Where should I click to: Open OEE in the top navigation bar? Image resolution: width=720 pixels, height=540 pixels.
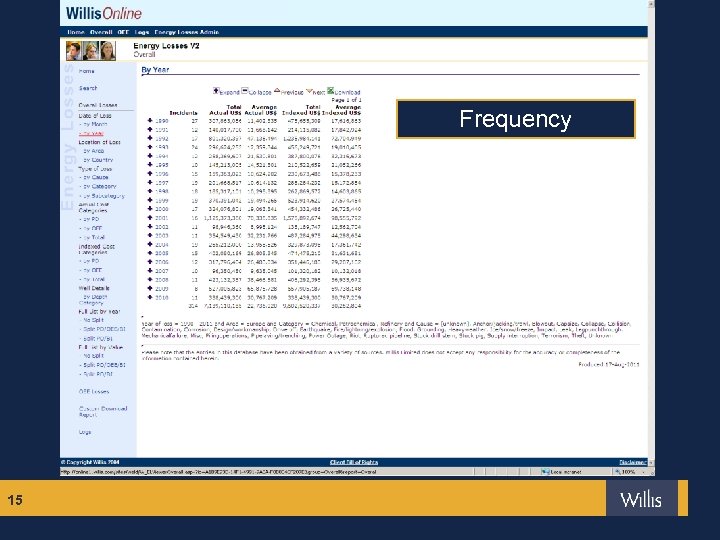pyautogui.click(x=123, y=32)
